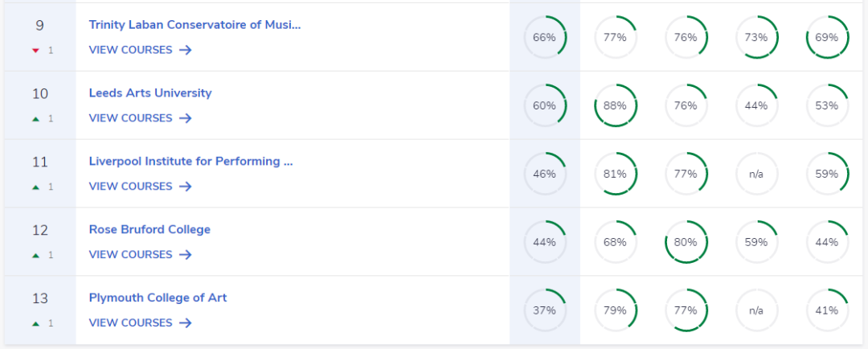The image size is (868, 349).
Task: Click the 80% progress circle for Rose Bruford
Action: pyautogui.click(x=686, y=242)
